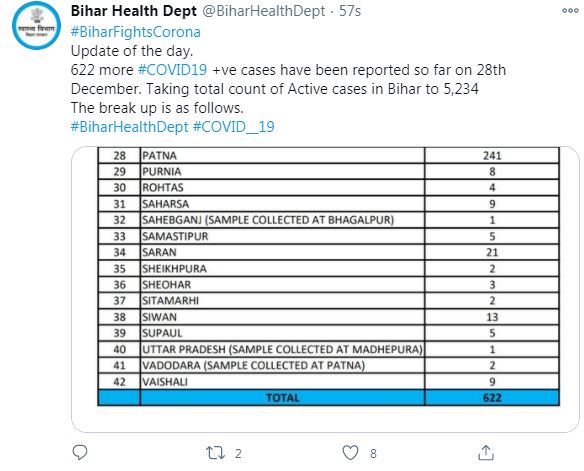Open the #BiharHealthDept hashtag link
The image size is (584, 471).
(x=130, y=127)
